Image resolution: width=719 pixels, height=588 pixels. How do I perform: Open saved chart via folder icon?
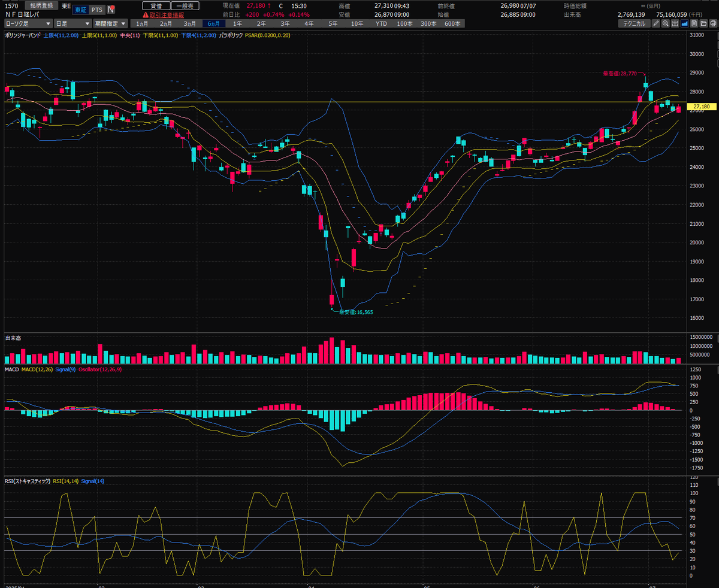(703, 23)
